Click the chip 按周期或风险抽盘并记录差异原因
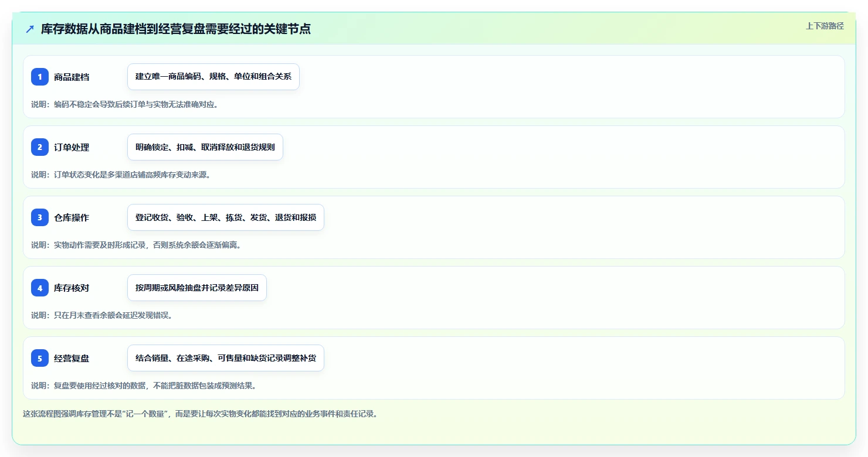This screenshot has width=868, height=457. (197, 288)
